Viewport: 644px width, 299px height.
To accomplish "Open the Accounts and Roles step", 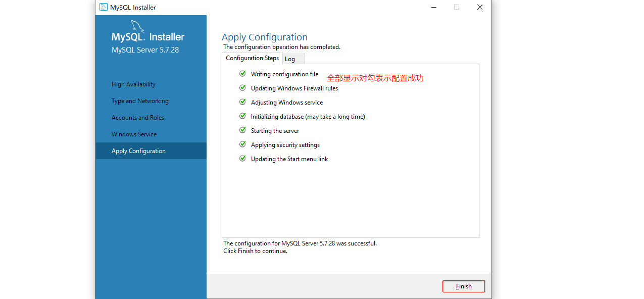I will click(x=138, y=118).
